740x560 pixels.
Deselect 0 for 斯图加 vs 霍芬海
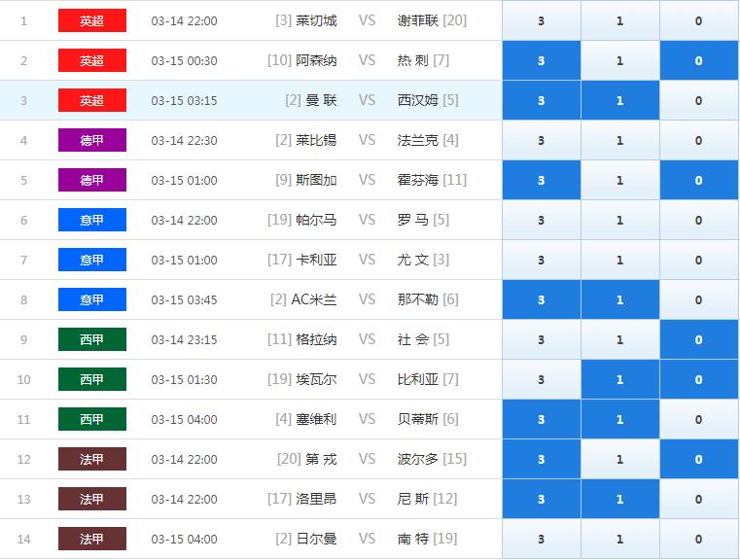pyautogui.click(x=699, y=180)
